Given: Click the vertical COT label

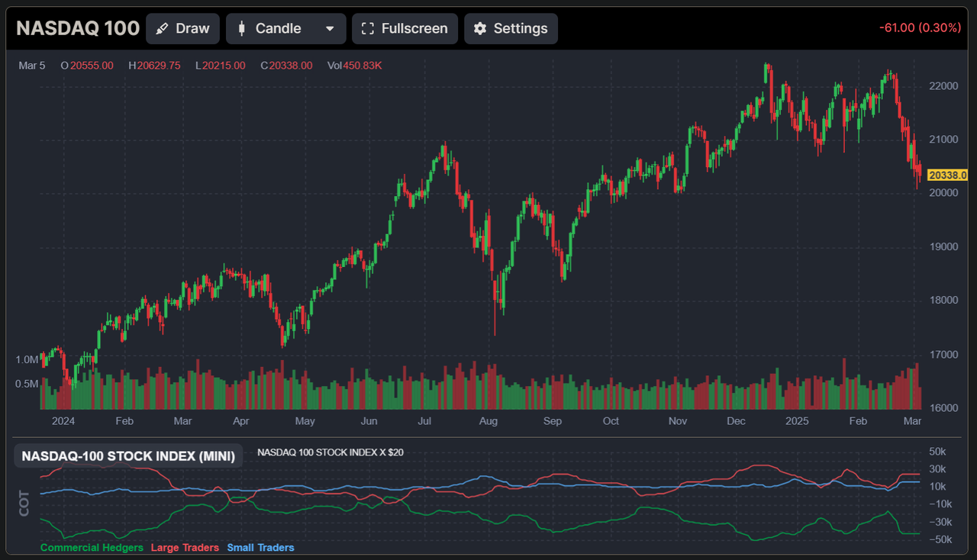Looking at the screenshot, I should (x=24, y=503).
